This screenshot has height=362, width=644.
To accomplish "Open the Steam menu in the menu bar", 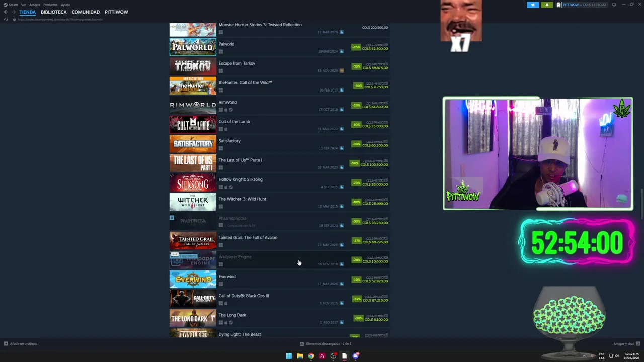I will point(11,5).
